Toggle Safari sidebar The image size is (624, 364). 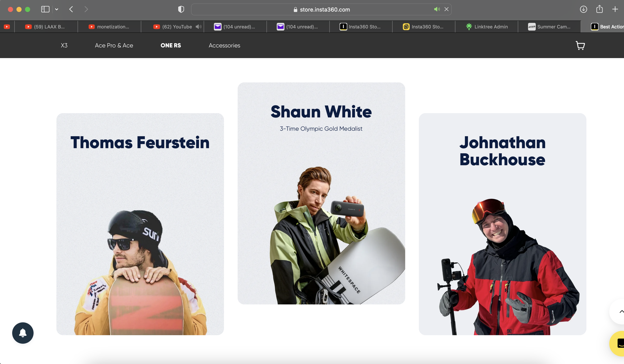[45, 9]
